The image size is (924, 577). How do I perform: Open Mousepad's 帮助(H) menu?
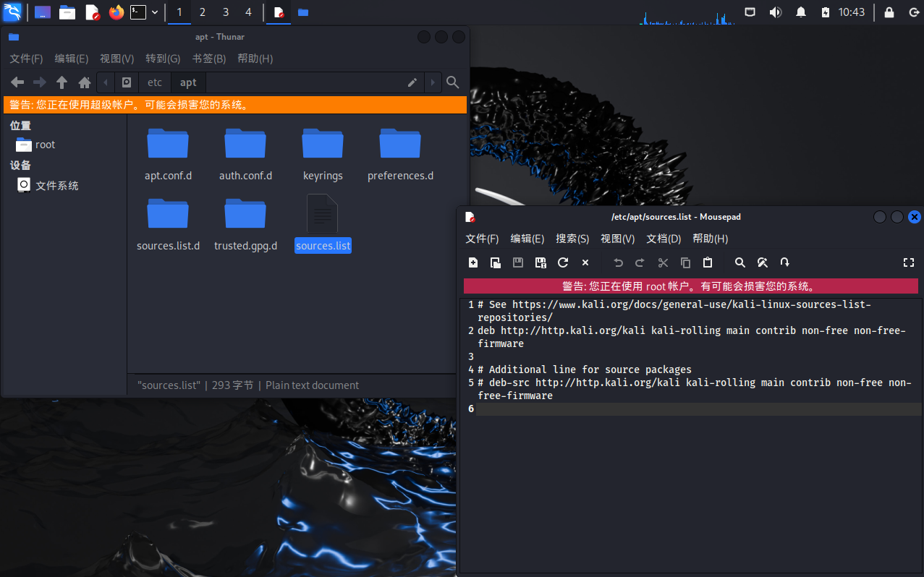(711, 239)
